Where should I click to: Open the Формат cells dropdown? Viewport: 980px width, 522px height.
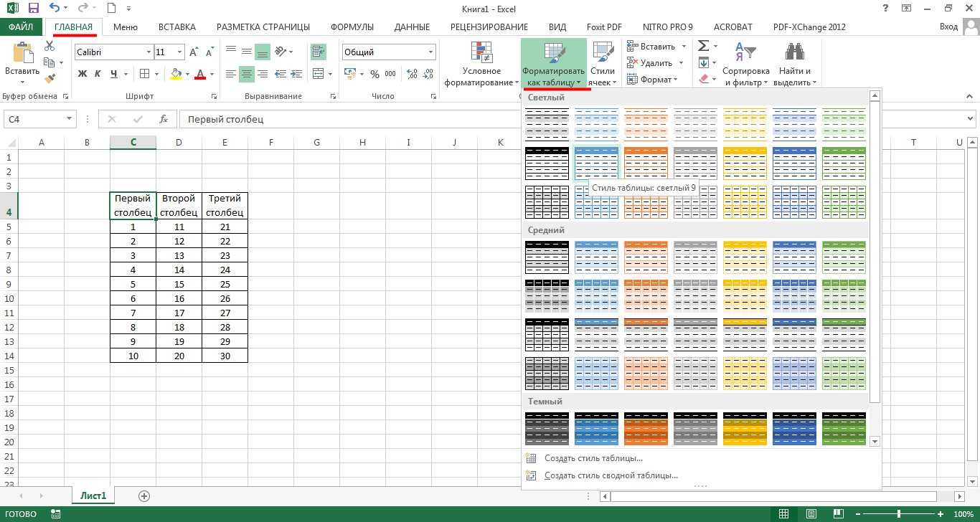[x=652, y=80]
